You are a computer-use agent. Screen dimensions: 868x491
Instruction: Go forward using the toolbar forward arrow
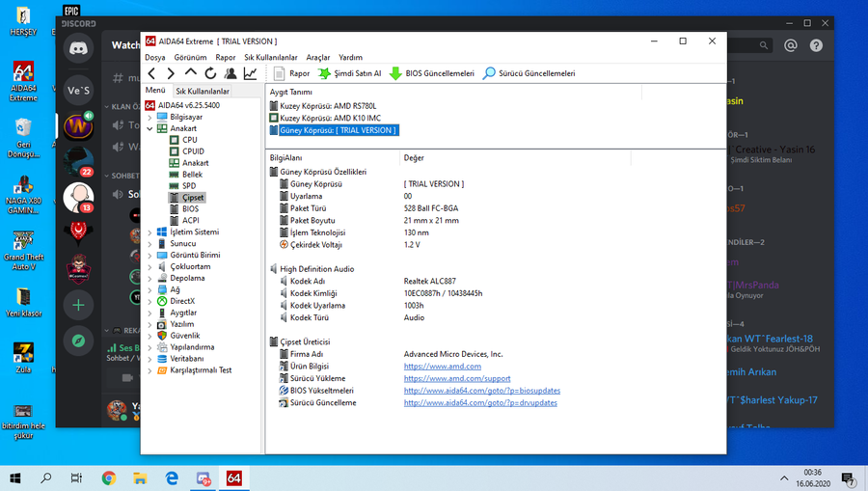pyautogui.click(x=171, y=73)
